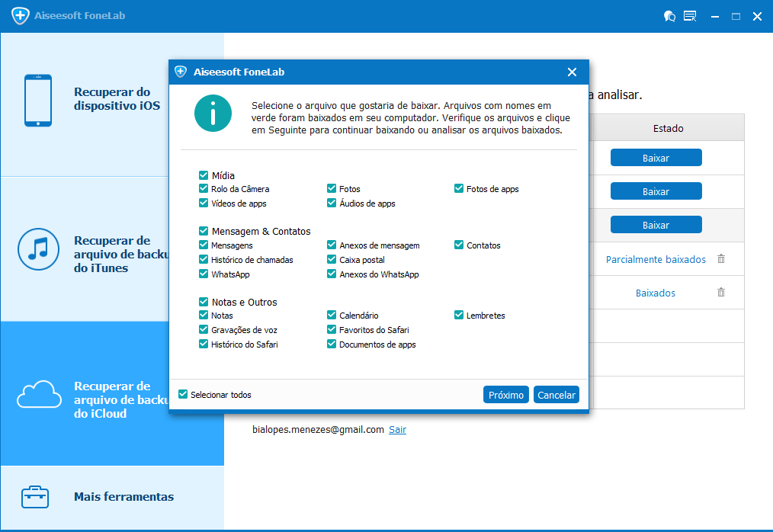Click the toolbox icon for more tools

click(36, 497)
